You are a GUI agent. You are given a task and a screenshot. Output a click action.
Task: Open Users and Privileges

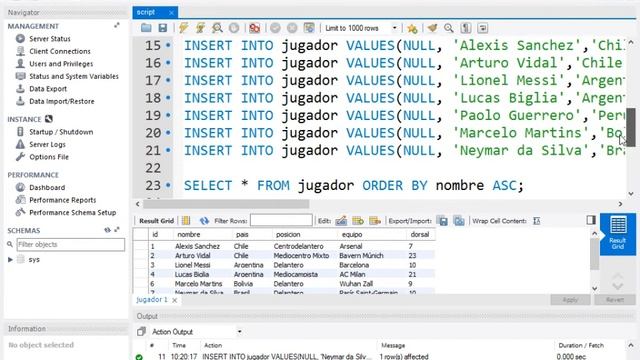(x=61, y=64)
